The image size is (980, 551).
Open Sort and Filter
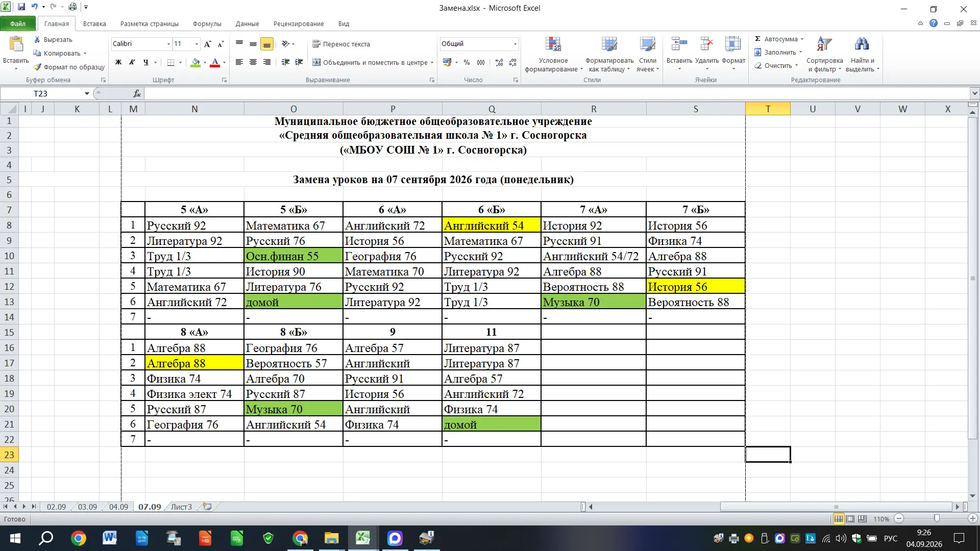click(x=824, y=55)
